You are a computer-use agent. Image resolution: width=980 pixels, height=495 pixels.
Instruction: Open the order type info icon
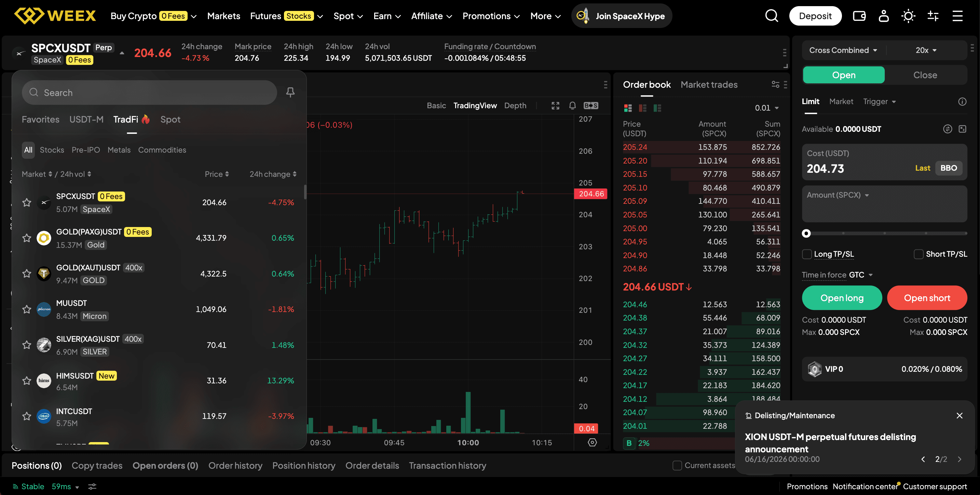pos(962,101)
